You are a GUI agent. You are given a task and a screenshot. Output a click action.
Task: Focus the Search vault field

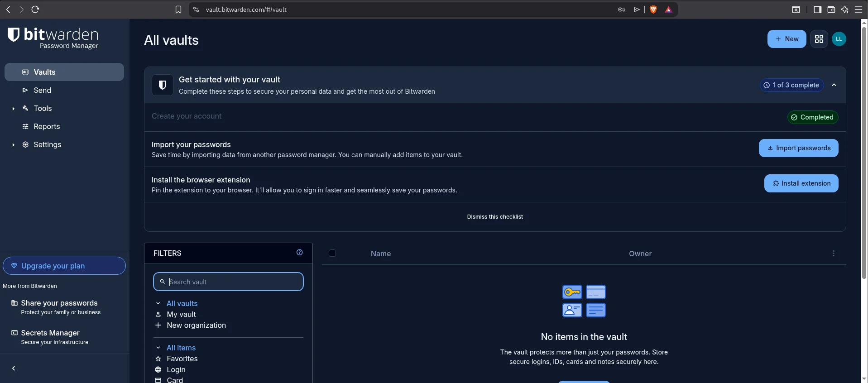(228, 282)
